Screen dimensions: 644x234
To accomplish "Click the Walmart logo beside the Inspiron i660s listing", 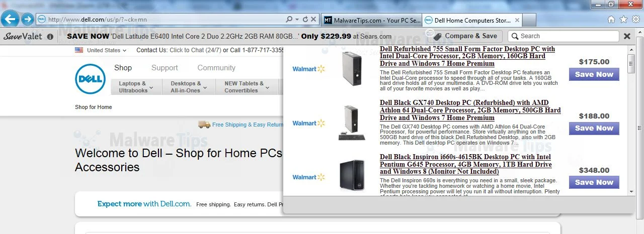I will click(308, 177).
